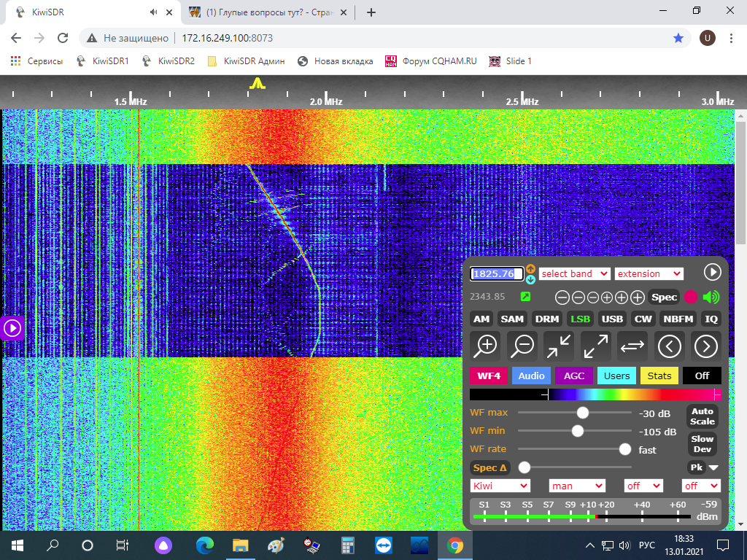Adjust the WF max slider handle

coord(582,413)
